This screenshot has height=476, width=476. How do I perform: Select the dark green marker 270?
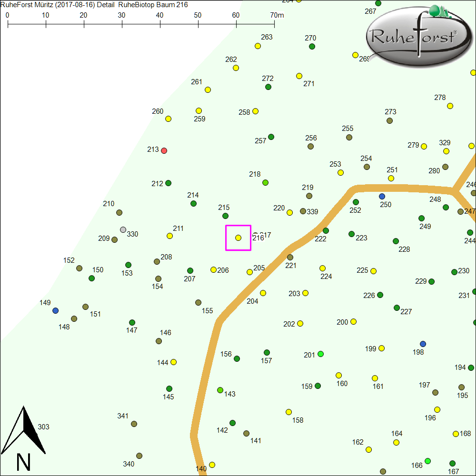pos(312,47)
